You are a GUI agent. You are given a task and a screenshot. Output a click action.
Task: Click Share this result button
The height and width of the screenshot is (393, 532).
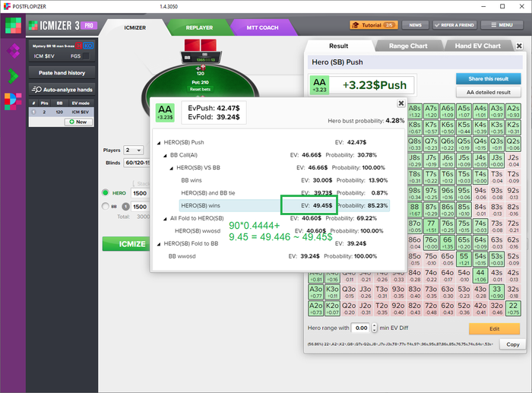488,79
